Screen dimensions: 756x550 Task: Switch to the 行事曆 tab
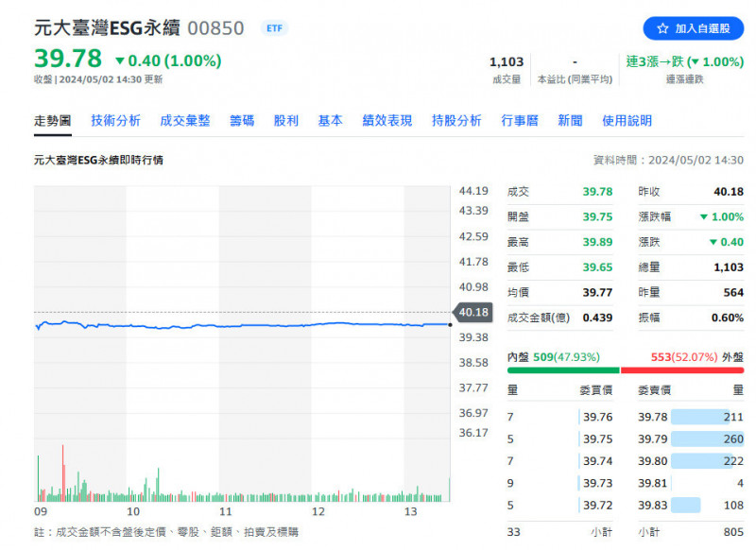520,121
